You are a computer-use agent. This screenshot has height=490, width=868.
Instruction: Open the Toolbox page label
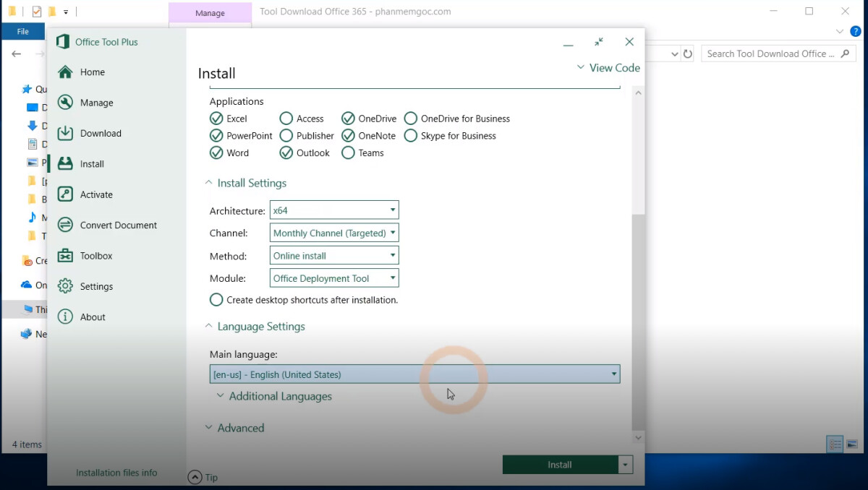(96, 256)
